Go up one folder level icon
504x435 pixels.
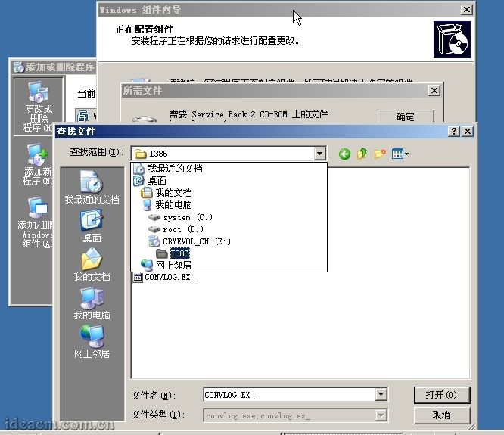pyautogui.click(x=362, y=154)
